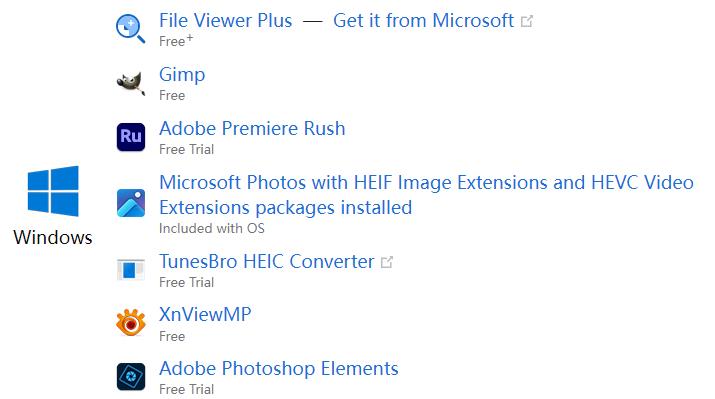Open the Adobe Photoshop Elements link
This screenshot has width=715, height=399.
click(x=279, y=368)
